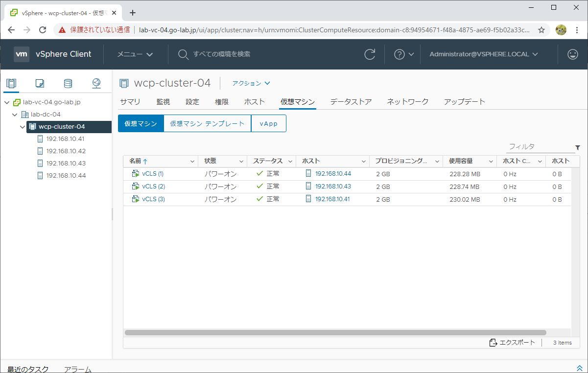Click host icon next to 192.168.10.44 in table
This screenshot has height=373, width=588.
pyautogui.click(x=308, y=173)
